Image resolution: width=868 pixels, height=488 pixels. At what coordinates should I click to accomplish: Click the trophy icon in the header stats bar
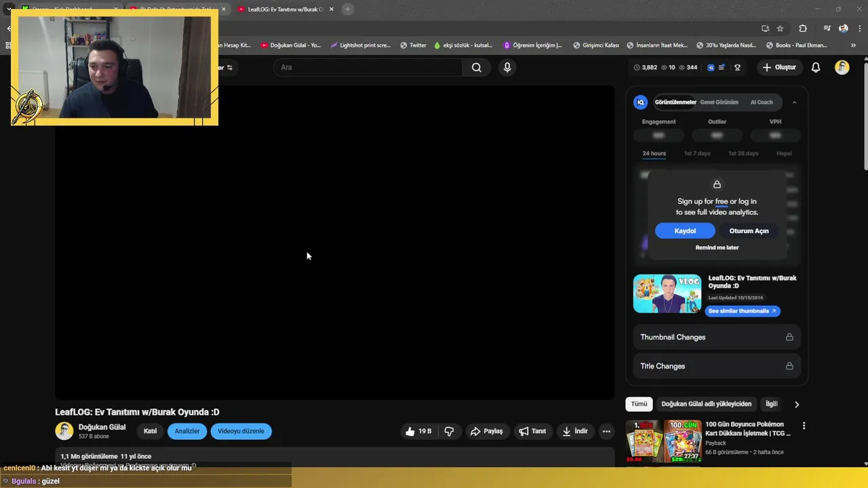[x=737, y=67]
